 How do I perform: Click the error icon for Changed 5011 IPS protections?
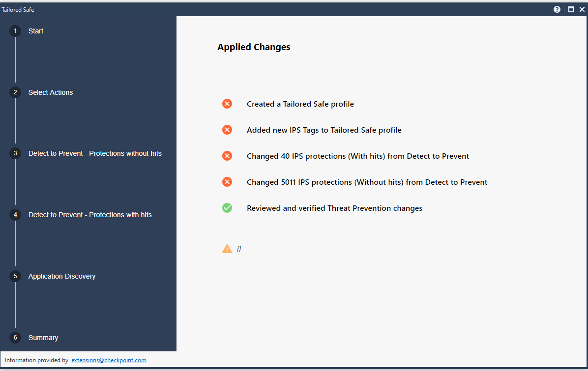227,182
